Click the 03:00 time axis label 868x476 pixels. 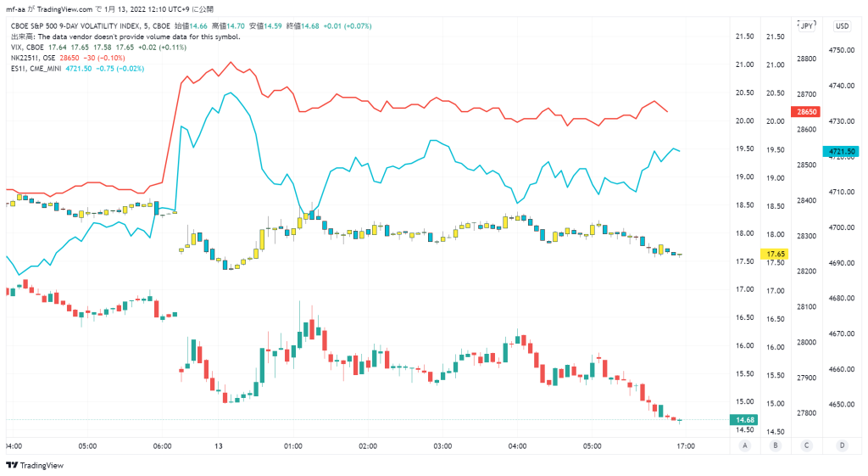point(442,446)
